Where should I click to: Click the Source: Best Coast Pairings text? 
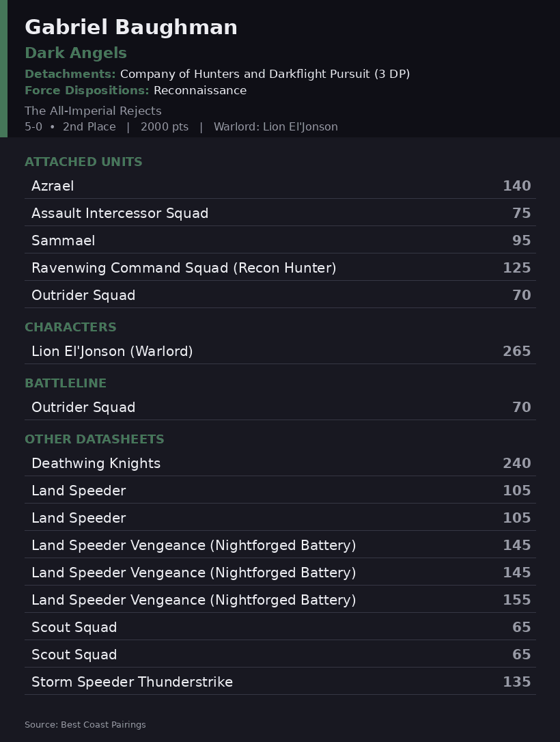[85, 724]
